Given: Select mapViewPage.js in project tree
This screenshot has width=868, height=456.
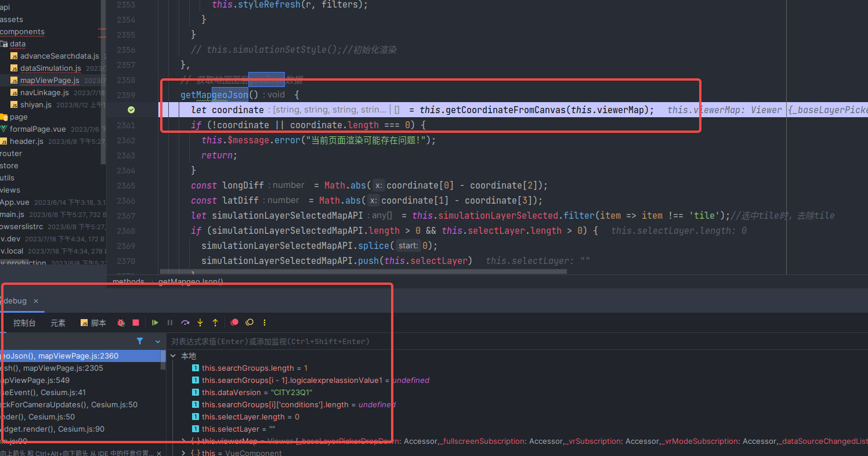Looking at the screenshot, I should (49, 81).
